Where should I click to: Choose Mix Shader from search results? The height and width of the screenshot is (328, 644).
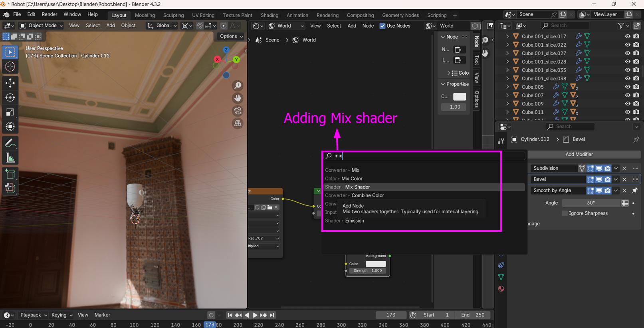(x=424, y=187)
